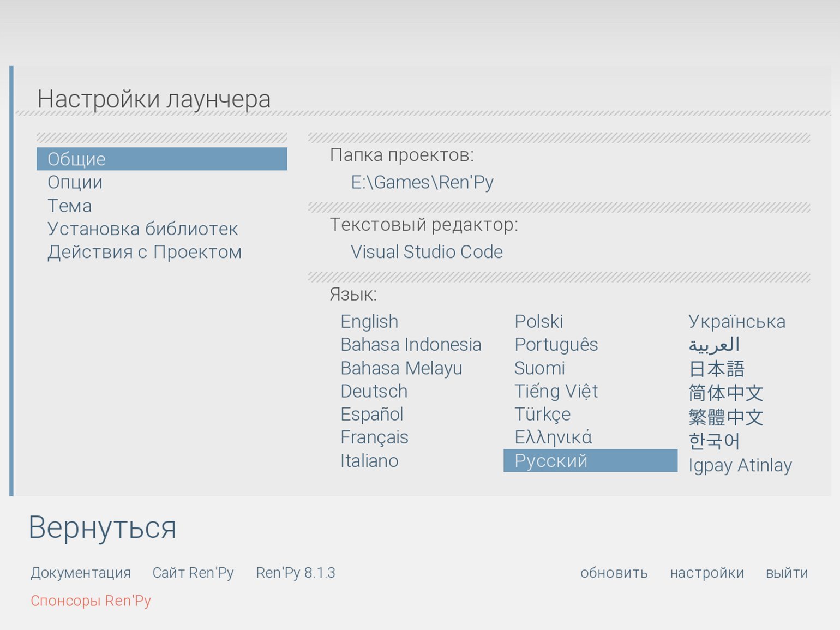
Task: Switch to the Тема tab
Action: [x=69, y=206]
